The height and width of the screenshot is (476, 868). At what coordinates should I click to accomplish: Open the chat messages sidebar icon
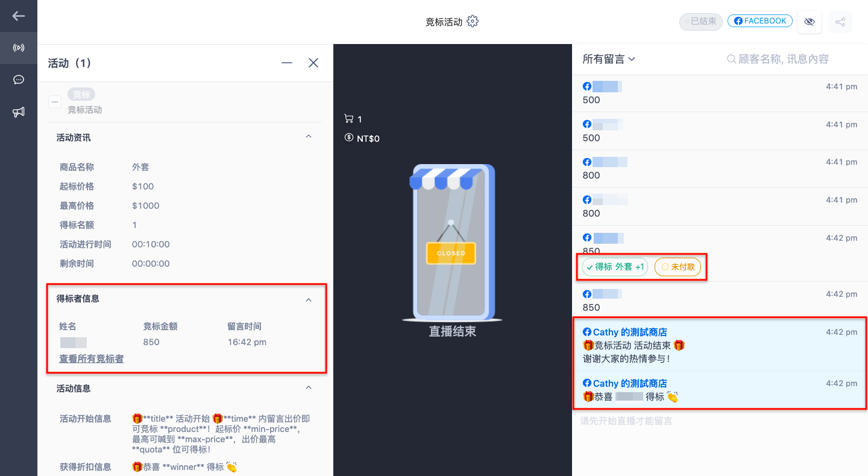(x=19, y=80)
